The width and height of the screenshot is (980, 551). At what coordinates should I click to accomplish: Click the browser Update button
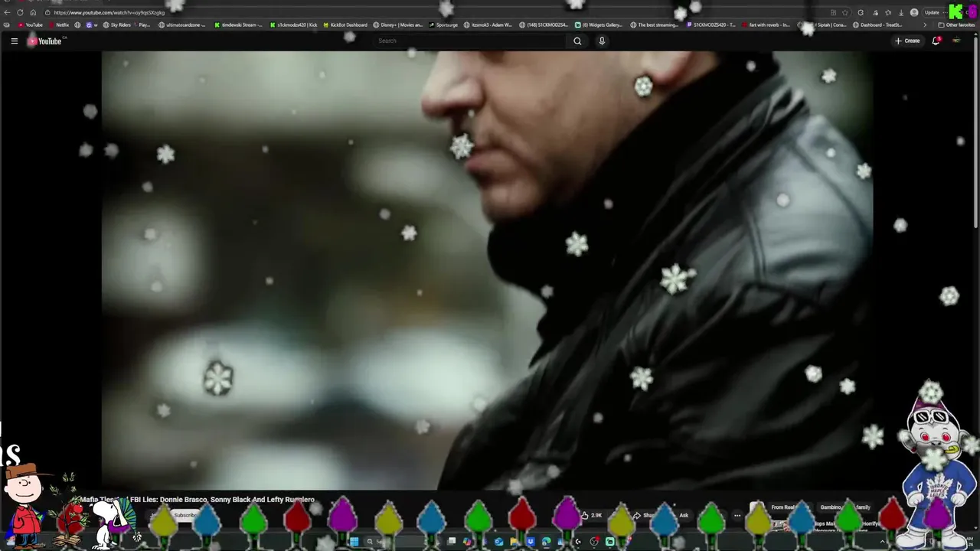932,12
